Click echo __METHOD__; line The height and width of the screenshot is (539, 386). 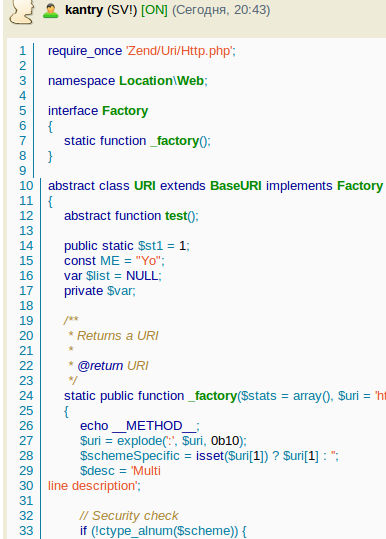[x=140, y=426]
